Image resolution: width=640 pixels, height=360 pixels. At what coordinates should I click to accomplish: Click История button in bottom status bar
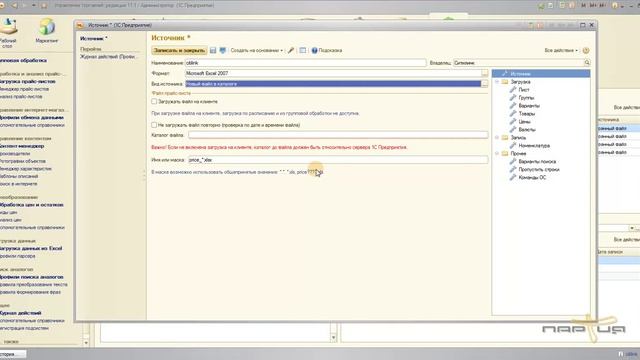(x=12, y=354)
